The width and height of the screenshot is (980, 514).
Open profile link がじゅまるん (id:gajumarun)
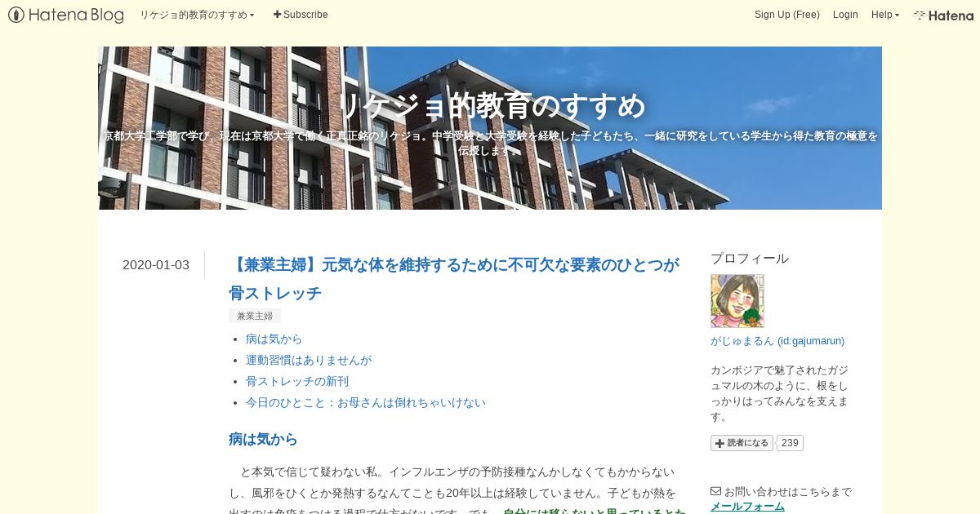pyautogui.click(x=777, y=341)
